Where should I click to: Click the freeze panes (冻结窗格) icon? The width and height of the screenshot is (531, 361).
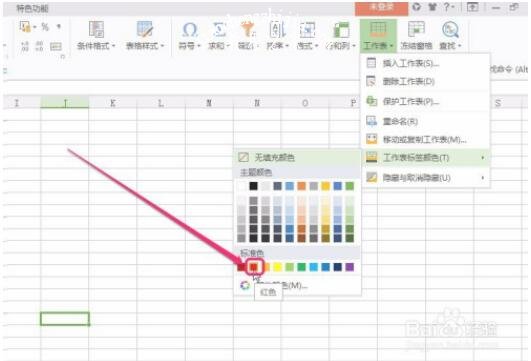[416, 30]
